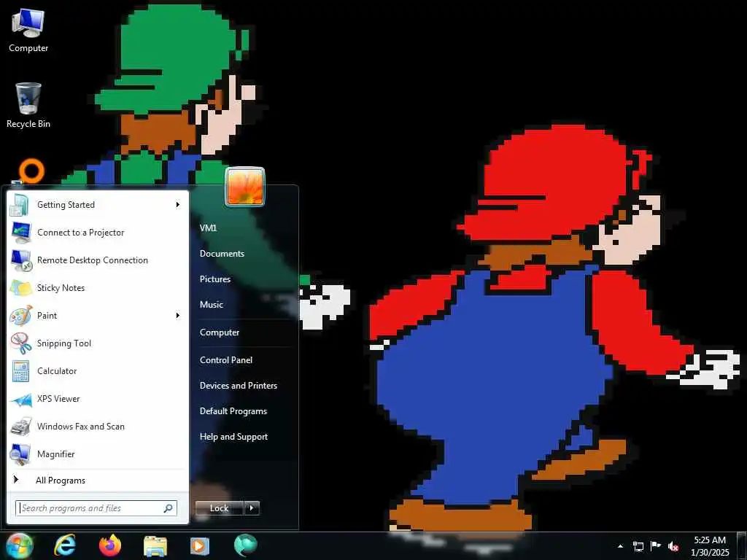Image resolution: width=747 pixels, height=560 pixels.
Task: Click the "Snipping Tool" label
Action: (64, 343)
